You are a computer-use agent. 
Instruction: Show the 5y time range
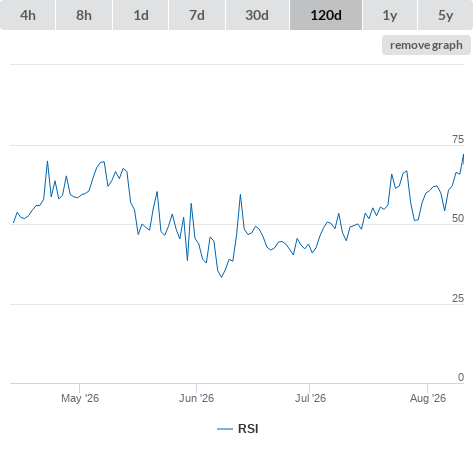coord(445,15)
